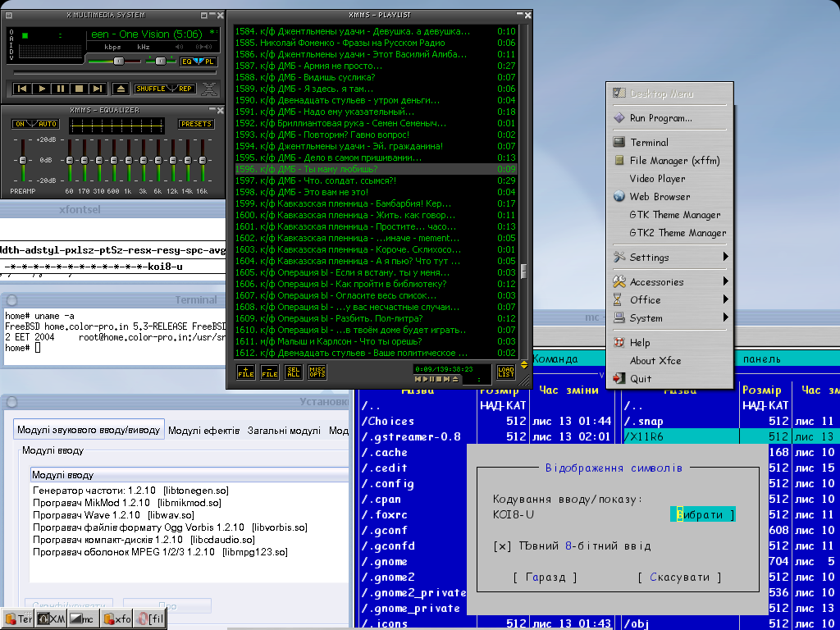The height and width of the screenshot is (630, 840).
Task: Click the +FILE button in the playlist
Action: click(x=245, y=372)
